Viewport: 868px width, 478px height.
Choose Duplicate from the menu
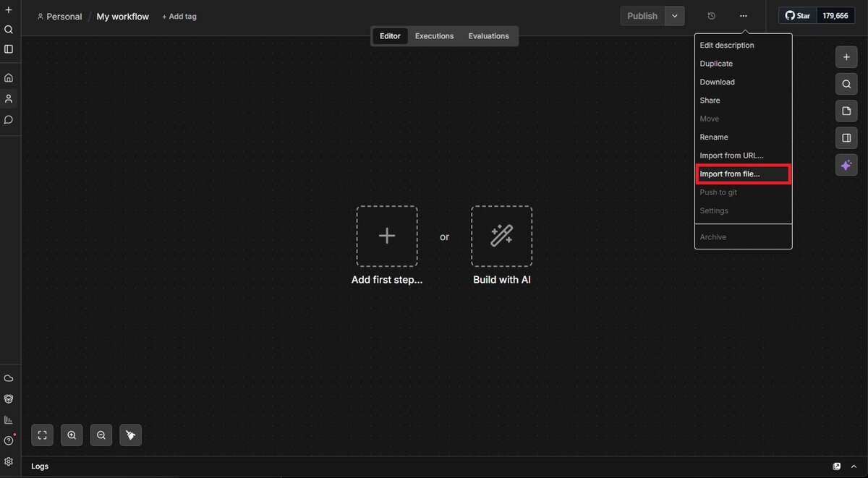[716, 63]
